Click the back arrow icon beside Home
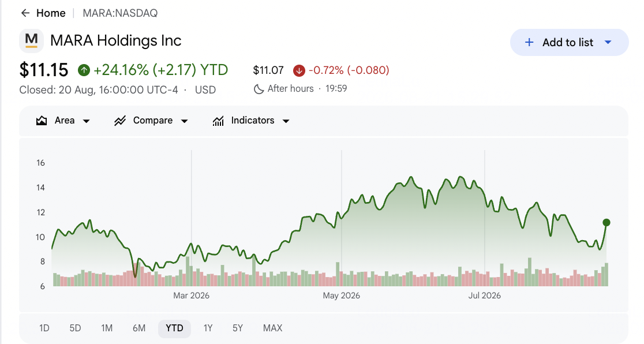 (x=25, y=13)
